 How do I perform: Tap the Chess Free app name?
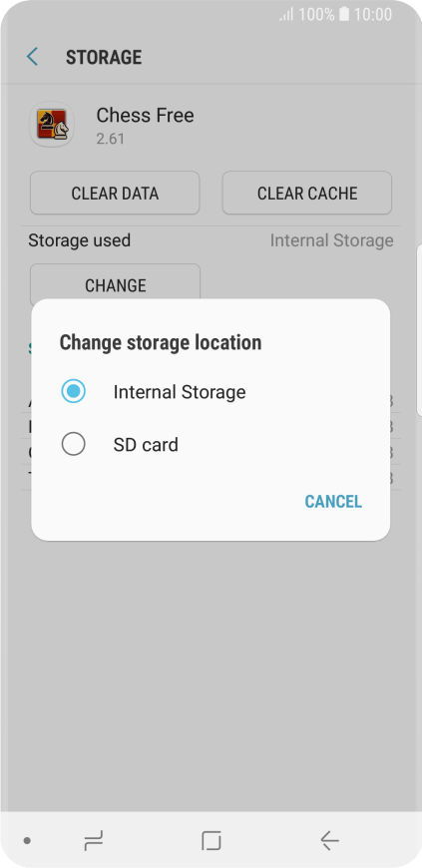(145, 115)
